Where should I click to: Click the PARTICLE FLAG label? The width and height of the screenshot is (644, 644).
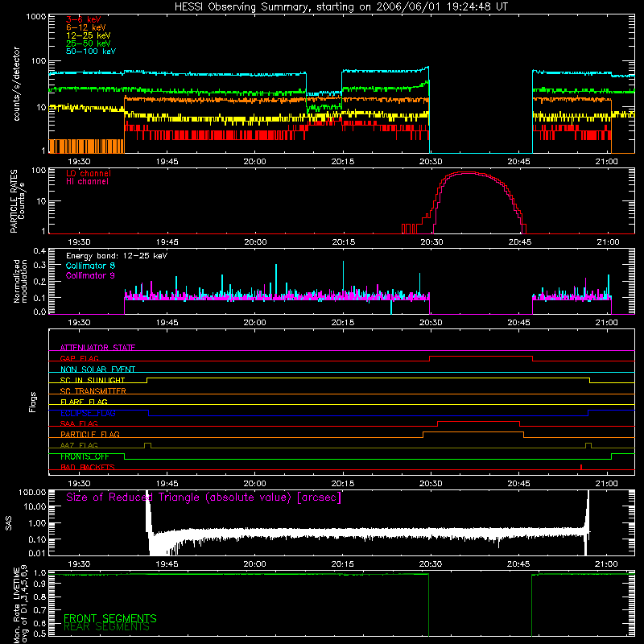(x=90, y=434)
